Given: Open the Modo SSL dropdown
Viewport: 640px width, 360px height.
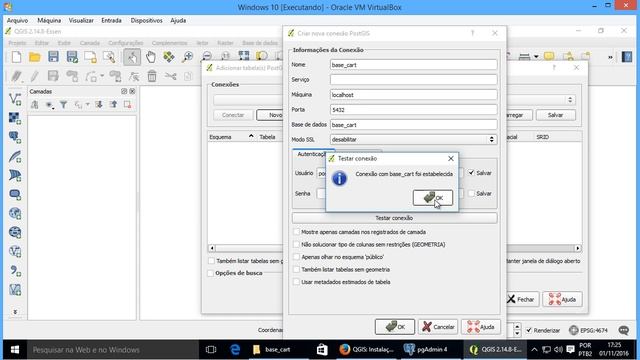Looking at the screenshot, I should [x=413, y=140].
